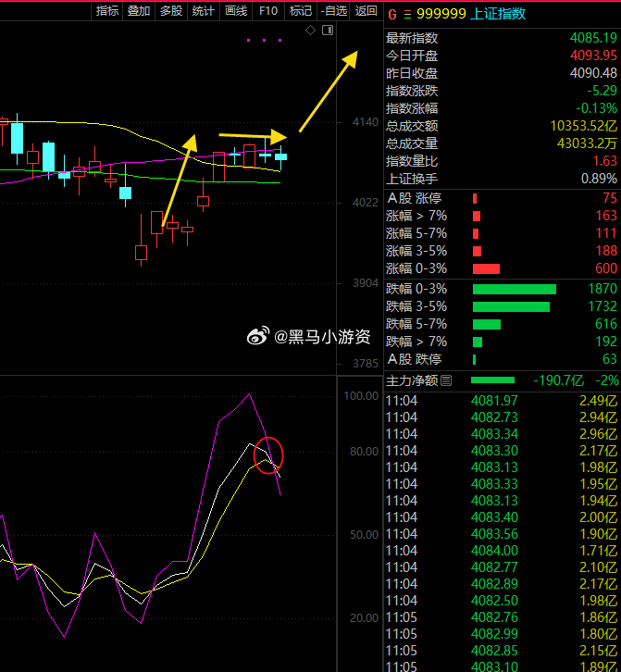Image resolution: width=621 pixels, height=672 pixels.
Task: Select the 总成交量 value 43033.2万
Action: (x=587, y=143)
